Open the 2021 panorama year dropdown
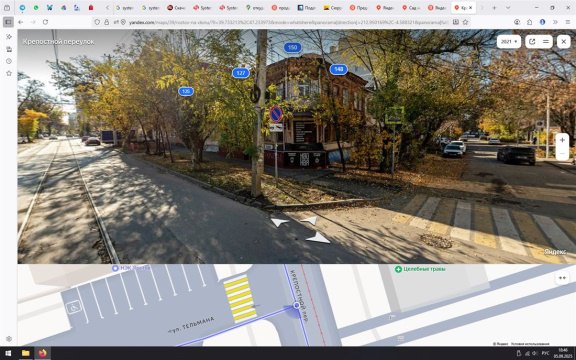The height and width of the screenshot is (360, 576). [509, 42]
